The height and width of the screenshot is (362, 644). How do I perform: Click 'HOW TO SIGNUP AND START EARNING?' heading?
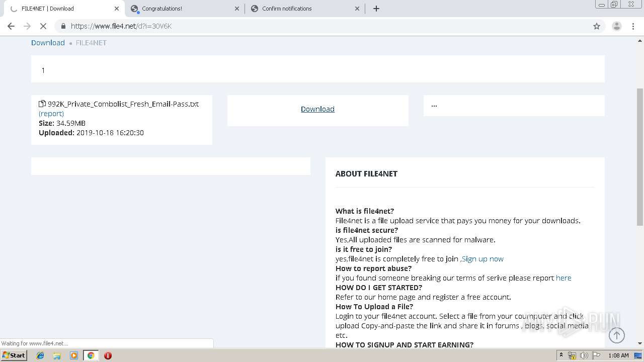coord(405,345)
